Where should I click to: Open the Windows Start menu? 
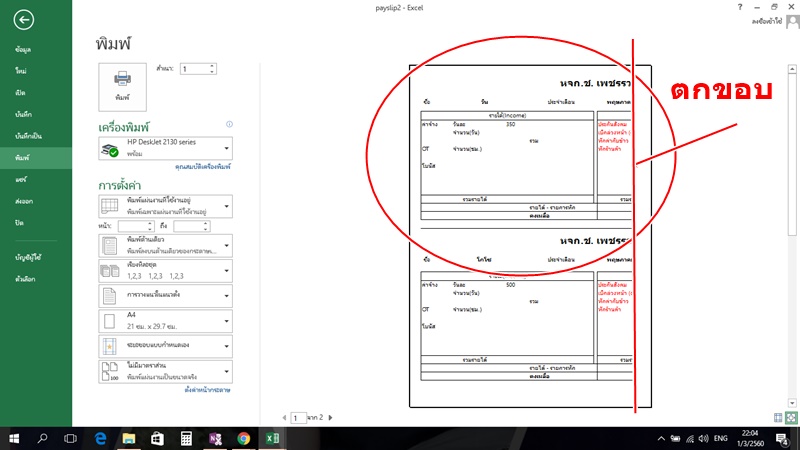tap(14, 439)
